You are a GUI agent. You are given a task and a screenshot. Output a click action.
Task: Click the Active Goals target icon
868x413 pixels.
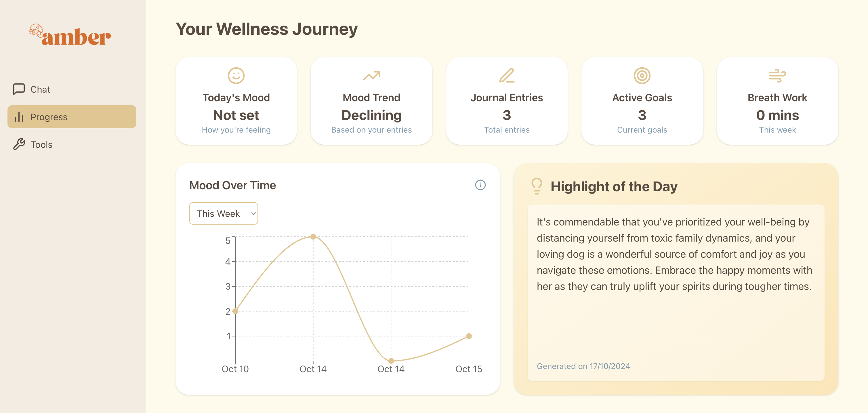pyautogui.click(x=642, y=75)
